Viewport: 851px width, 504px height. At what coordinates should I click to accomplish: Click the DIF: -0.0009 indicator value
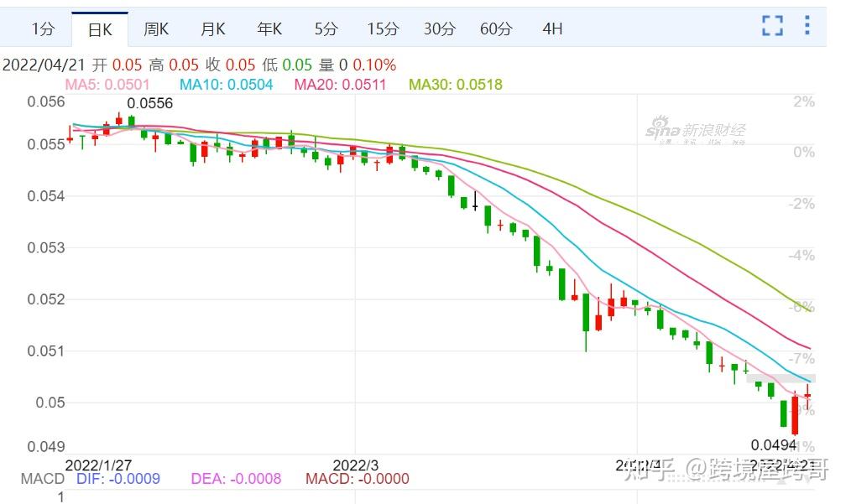pyautogui.click(x=118, y=479)
